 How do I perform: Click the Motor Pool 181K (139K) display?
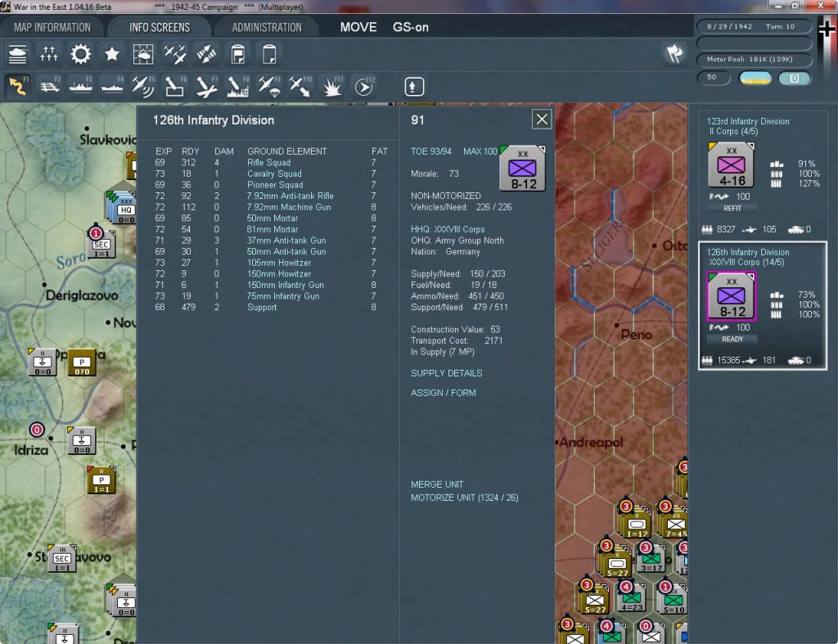point(755,59)
